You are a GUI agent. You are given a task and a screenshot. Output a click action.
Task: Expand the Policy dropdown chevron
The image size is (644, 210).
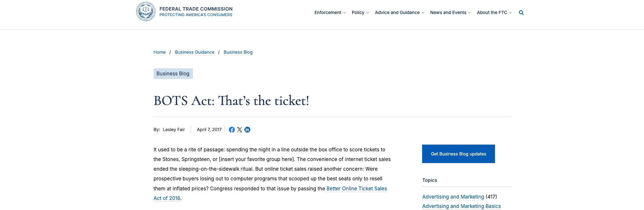[x=368, y=13]
